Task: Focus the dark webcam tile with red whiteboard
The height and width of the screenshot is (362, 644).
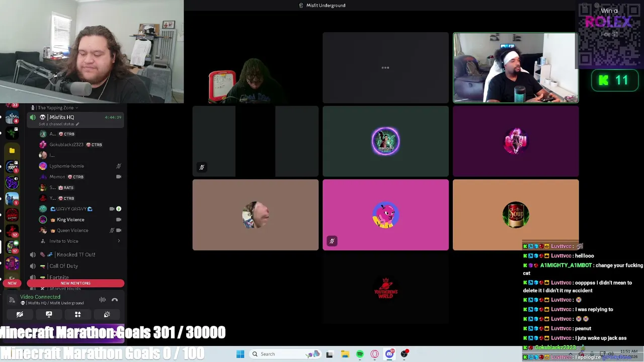Action: click(255, 68)
